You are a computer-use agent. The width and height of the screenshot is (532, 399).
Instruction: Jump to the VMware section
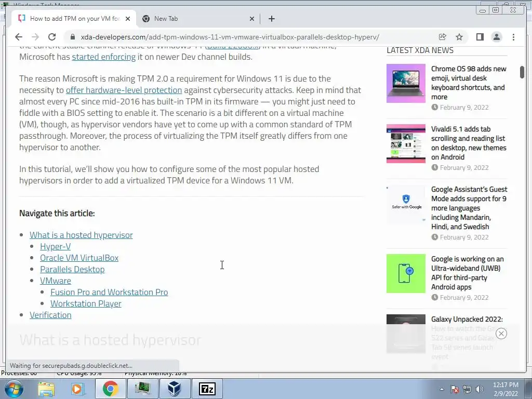tap(55, 281)
